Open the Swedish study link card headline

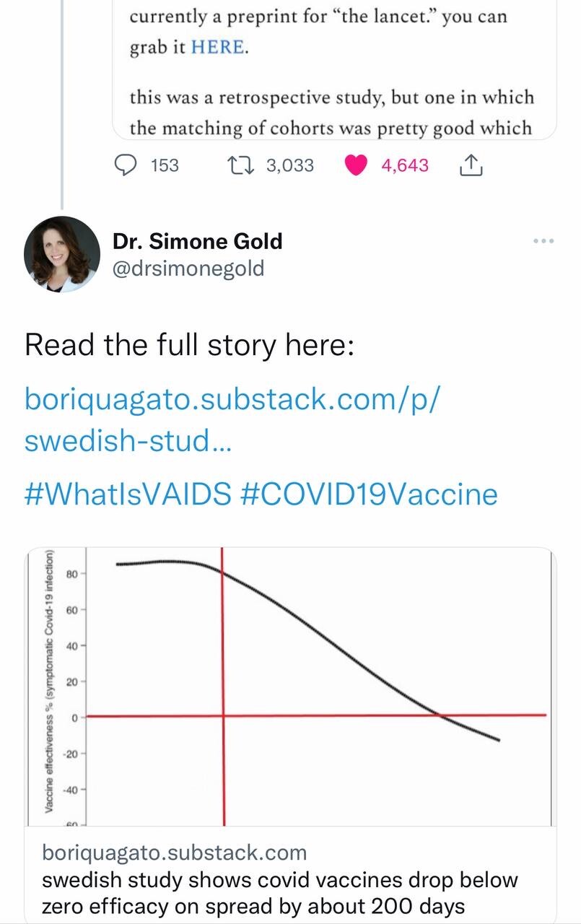[x=280, y=892]
